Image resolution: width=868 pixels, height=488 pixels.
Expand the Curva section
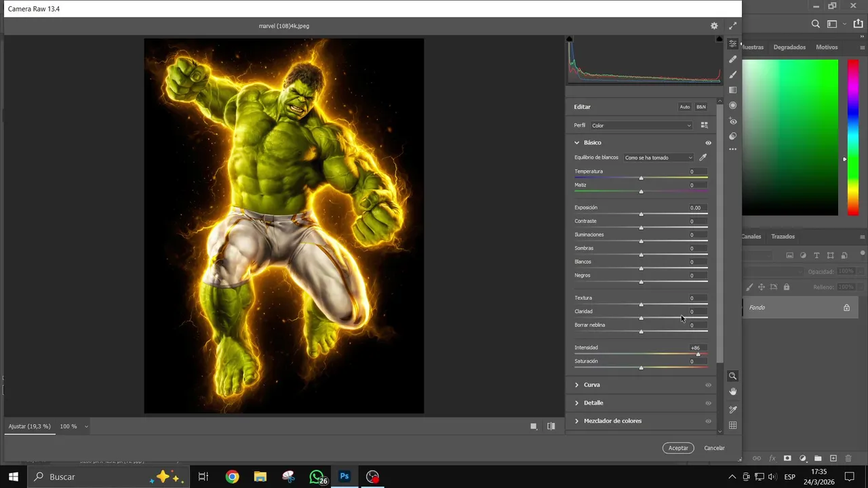(x=577, y=385)
